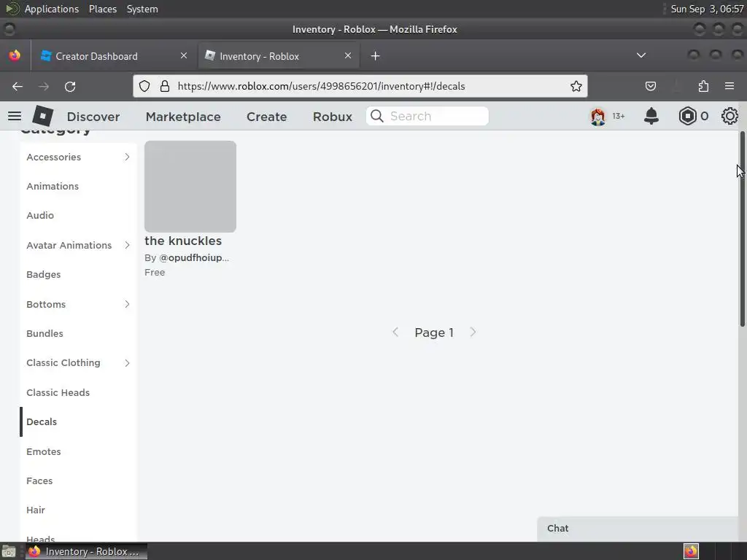Select the Animations category
Image resolution: width=747 pixels, height=560 pixels.
click(x=53, y=186)
